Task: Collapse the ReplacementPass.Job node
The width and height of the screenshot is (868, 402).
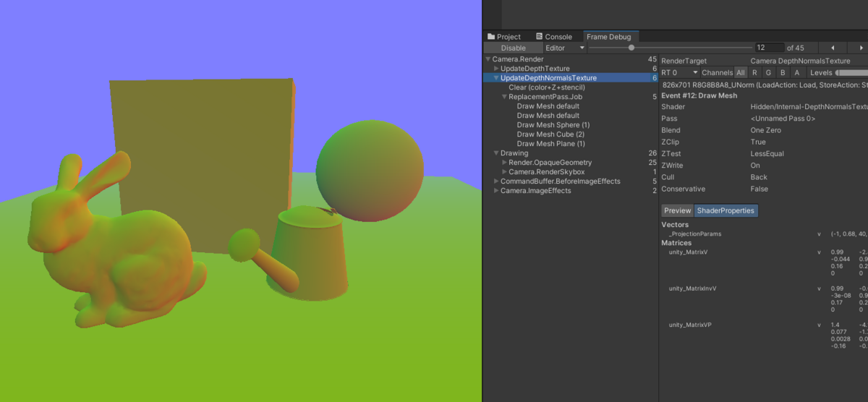Action: click(504, 97)
